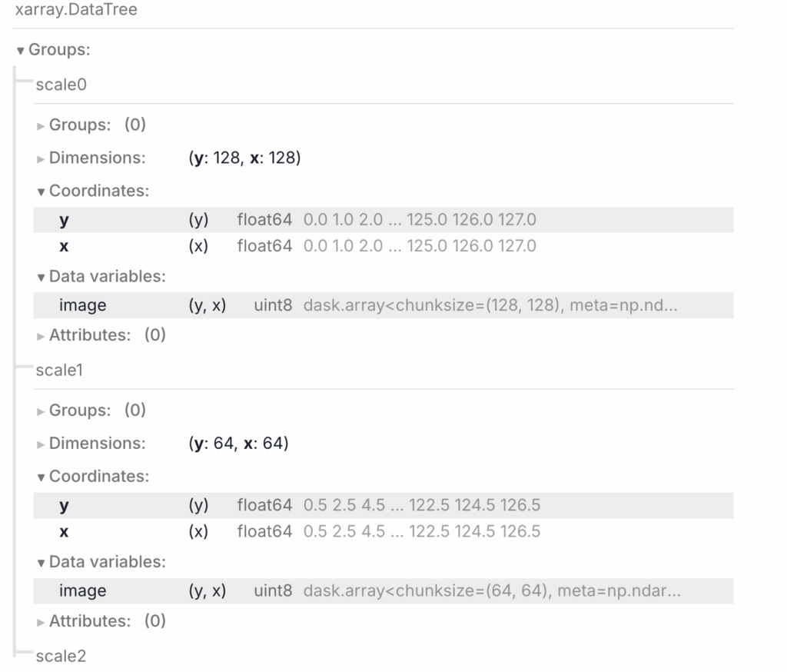Expand the Attributes section under scale0
The image size is (787, 672).
click(90, 335)
